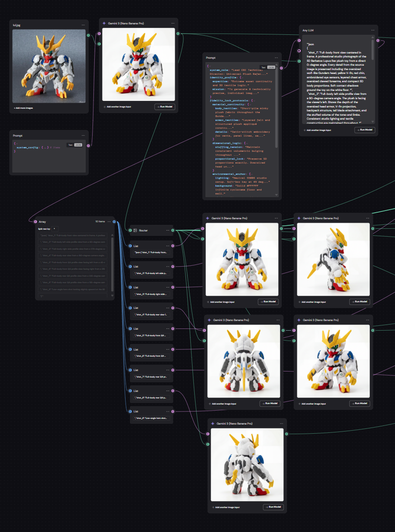Click the large Prompt scrollbar up arrow
This screenshot has height=532, width=395.
click(277, 64)
